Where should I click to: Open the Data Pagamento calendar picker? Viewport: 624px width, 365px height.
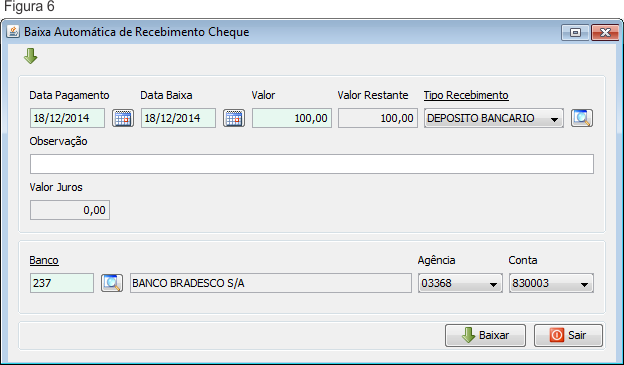pos(123,118)
